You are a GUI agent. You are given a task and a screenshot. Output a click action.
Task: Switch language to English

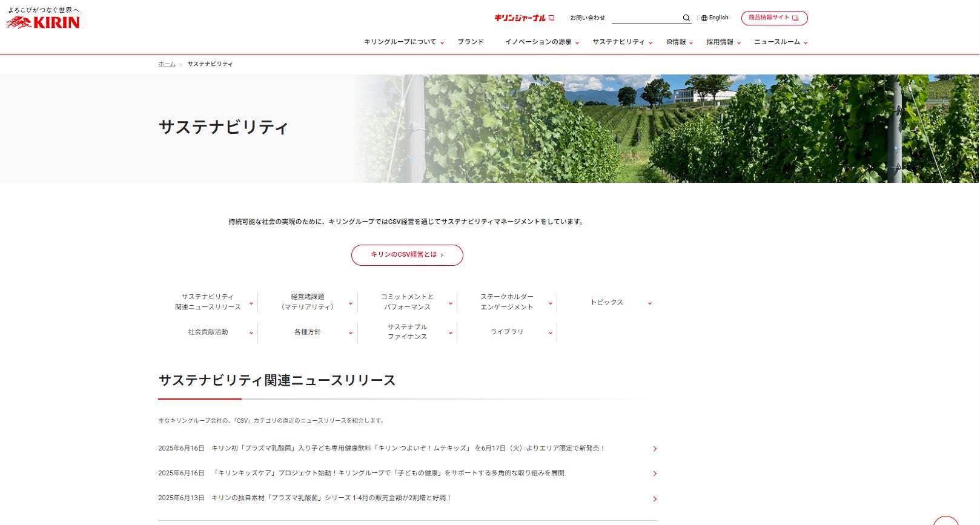point(715,18)
